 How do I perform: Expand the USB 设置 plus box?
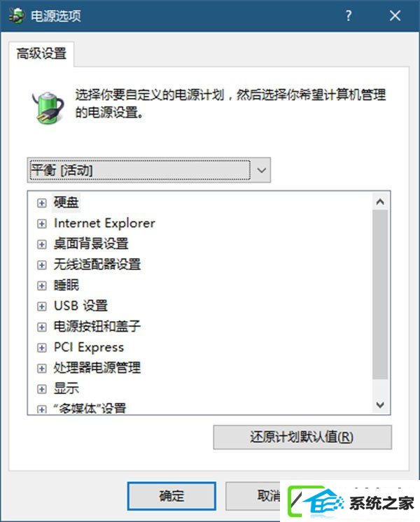point(41,306)
